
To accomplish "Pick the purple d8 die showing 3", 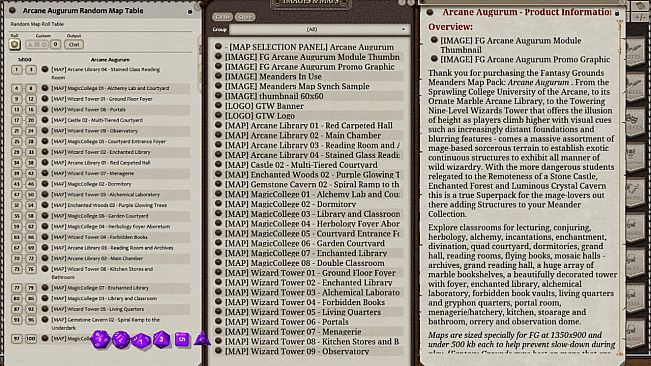I will pos(161,339).
